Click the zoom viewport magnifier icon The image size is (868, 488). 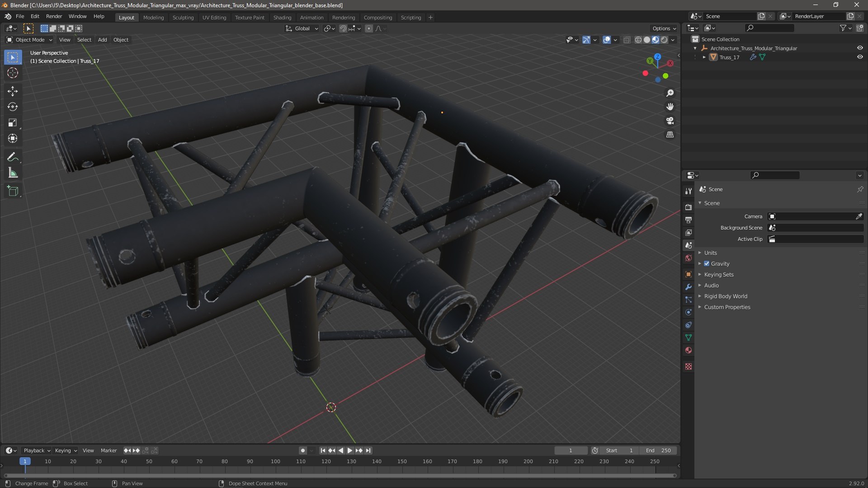(670, 93)
